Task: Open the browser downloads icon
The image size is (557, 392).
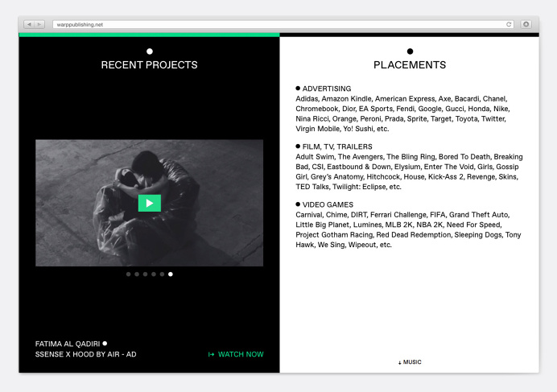Action: click(x=526, y=25)
